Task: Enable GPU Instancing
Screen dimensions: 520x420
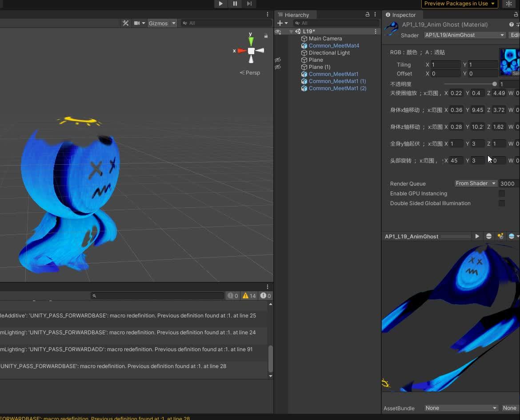Action: click(x=502, y=194)
